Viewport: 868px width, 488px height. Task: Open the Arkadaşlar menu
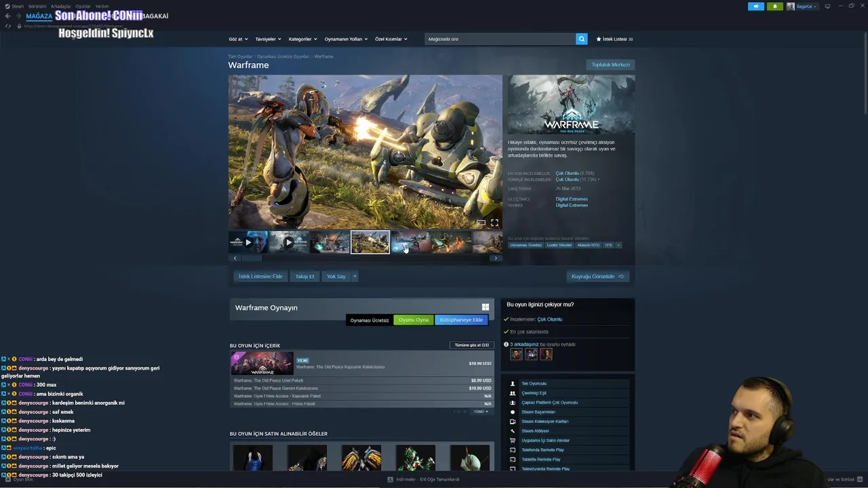(x=61, y=6)
